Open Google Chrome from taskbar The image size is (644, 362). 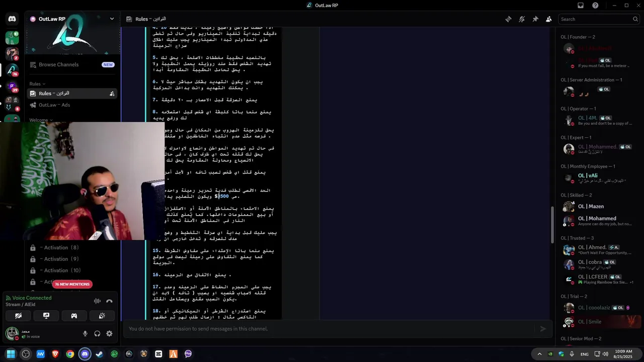coord(70,354)
